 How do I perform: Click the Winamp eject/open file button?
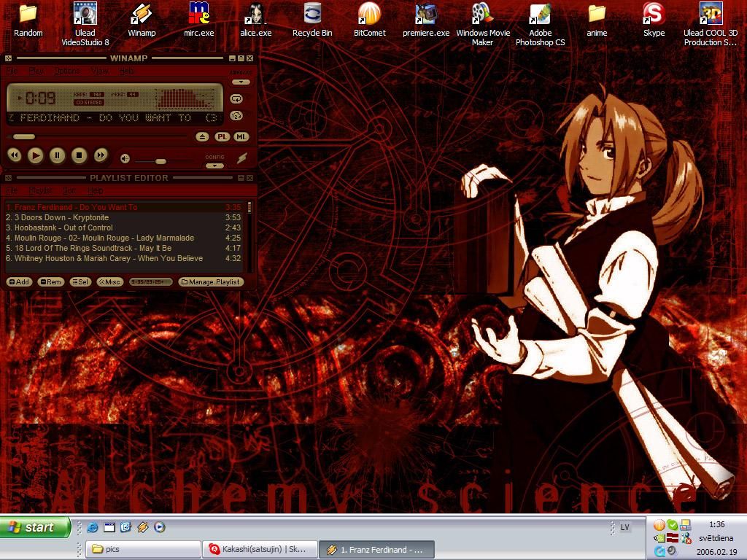click(x=202, y=137)
